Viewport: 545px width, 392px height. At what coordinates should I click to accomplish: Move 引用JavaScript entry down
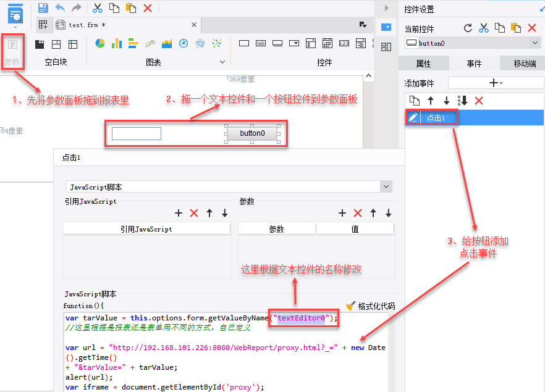click(225, 213)
